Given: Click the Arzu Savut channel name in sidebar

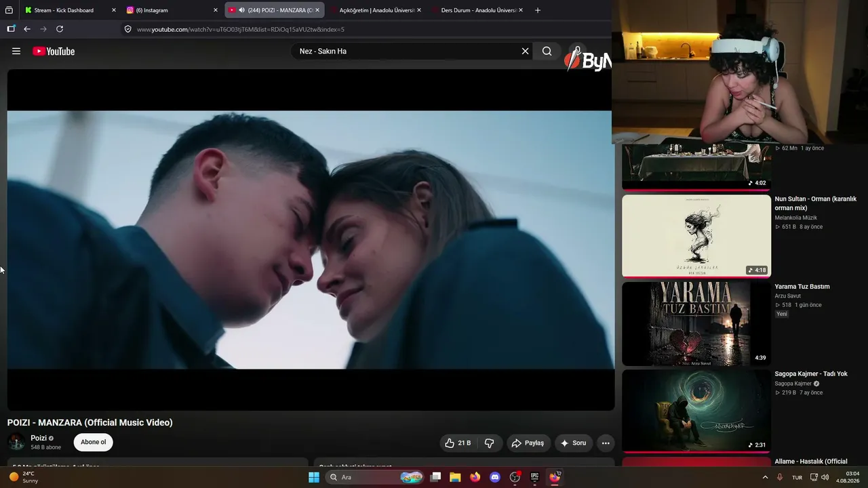Looking at the screenshot, I should (x=789, y=296).
